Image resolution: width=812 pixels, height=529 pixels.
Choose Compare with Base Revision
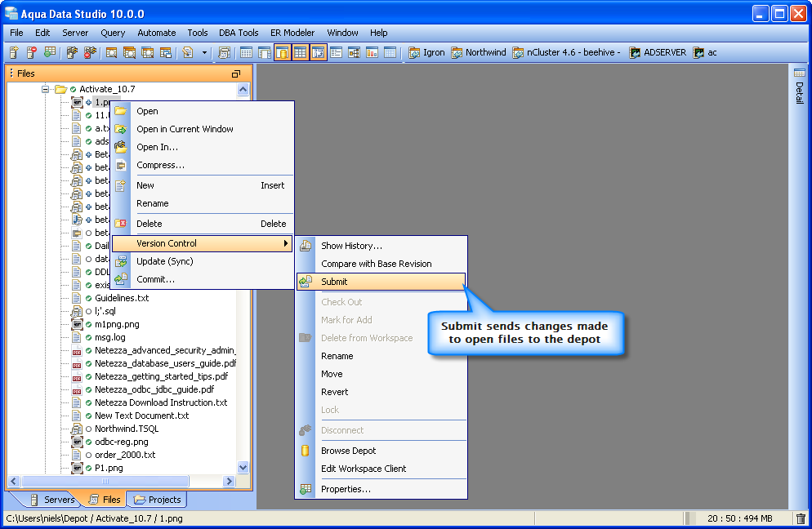click(381, 264)
